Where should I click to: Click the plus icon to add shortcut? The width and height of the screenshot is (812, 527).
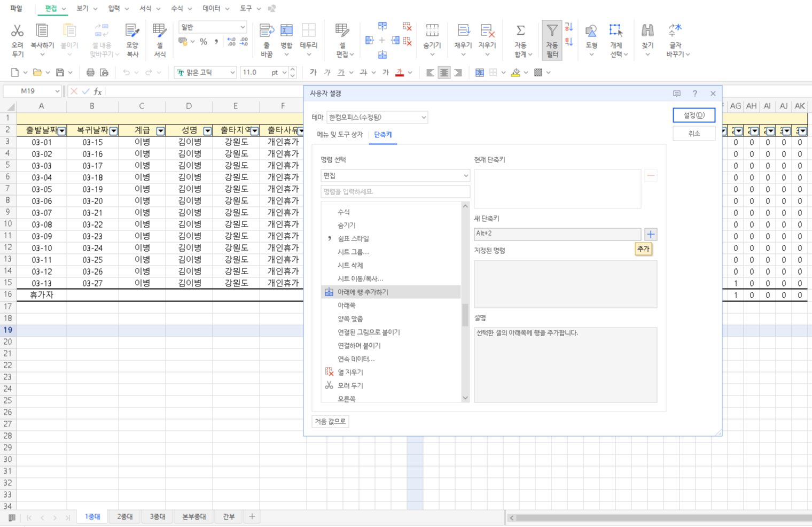pyautogui.click(x=651, y=234)
